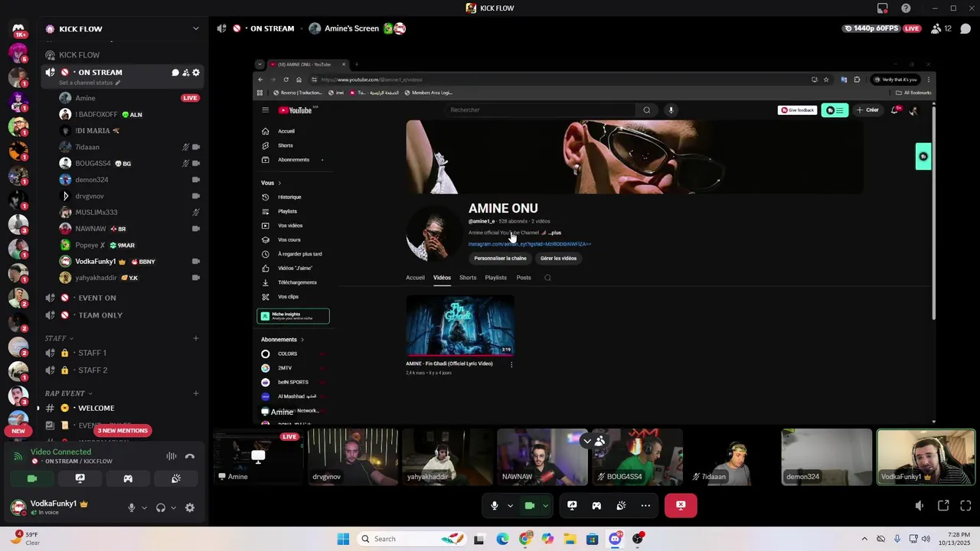Join the EVENT ON voice channel
Screen dimensions: 980x551
click(122, 298)
